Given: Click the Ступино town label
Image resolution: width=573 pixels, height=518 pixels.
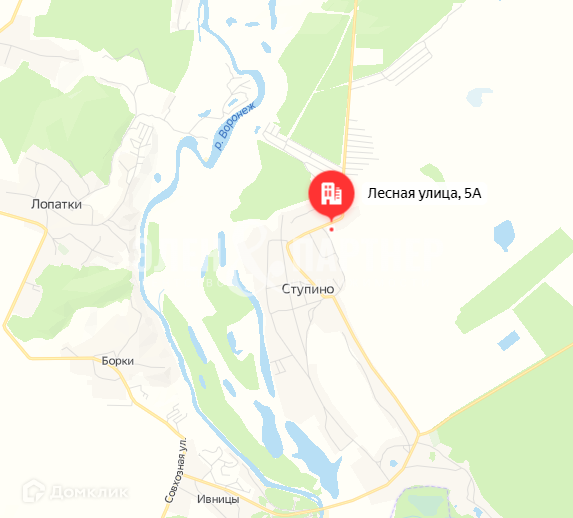Looking at the screenshot, I should pos(308,289).
